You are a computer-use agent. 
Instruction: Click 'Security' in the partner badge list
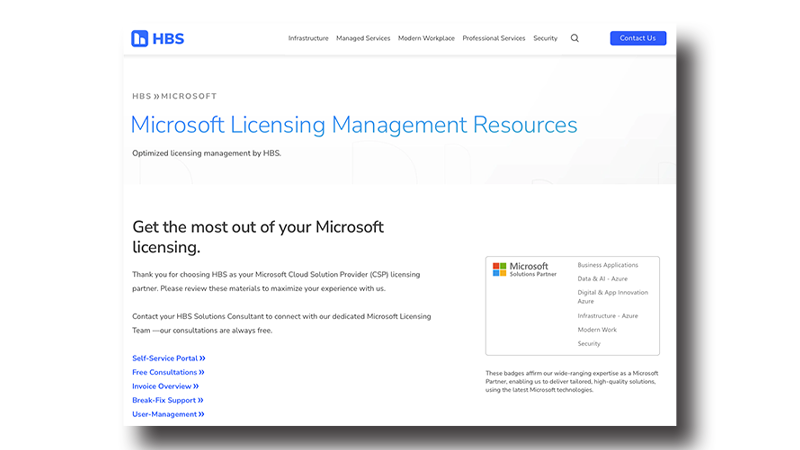(x=589, y=343)
